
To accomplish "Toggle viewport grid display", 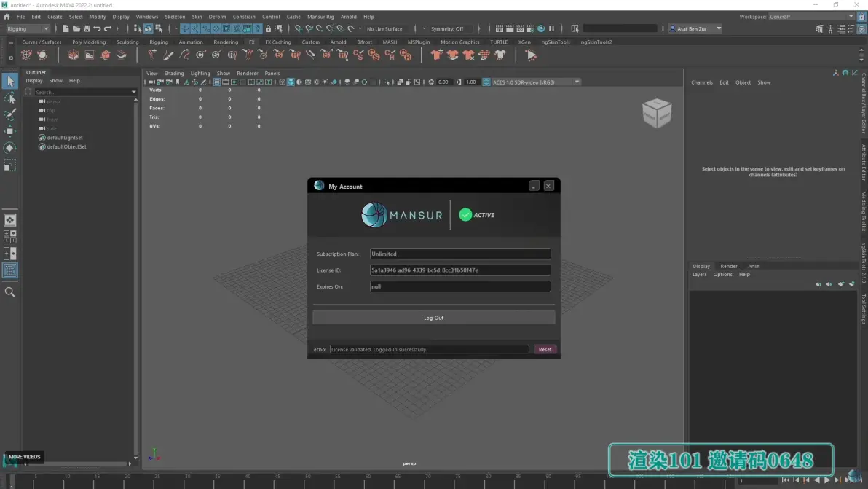I will (x=216, y=82).
